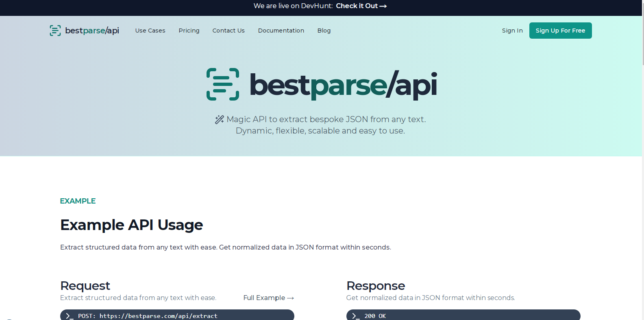Click the '200 OK' status text

[375, 316]
